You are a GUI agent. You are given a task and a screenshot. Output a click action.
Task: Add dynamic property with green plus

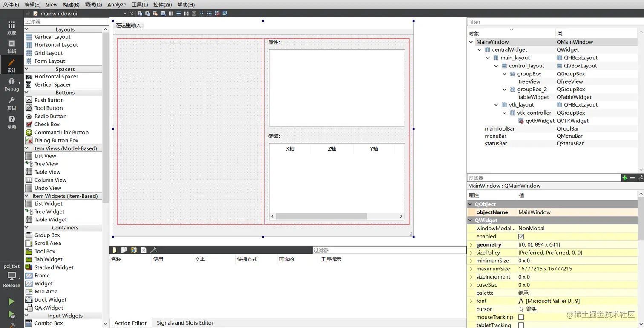pos(625,178)
